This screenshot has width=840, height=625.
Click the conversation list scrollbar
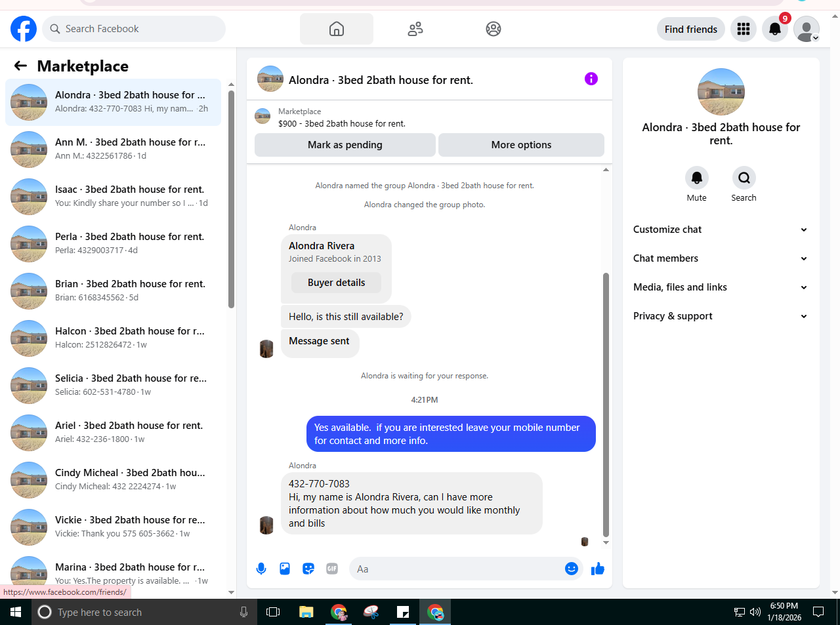pyautogui.click(x=231, y=199)
